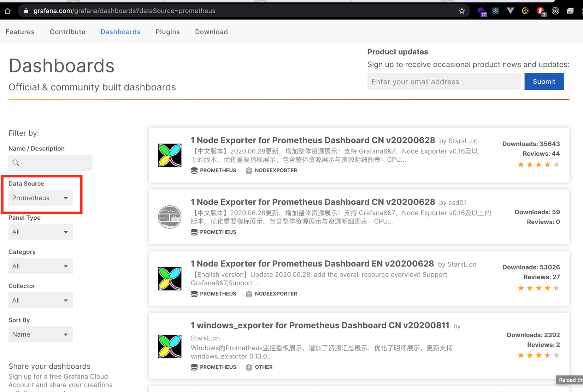
Task: Click Prometheus icon in windows_exporter card
Action: pyautogui.click(x=194, y=367)
